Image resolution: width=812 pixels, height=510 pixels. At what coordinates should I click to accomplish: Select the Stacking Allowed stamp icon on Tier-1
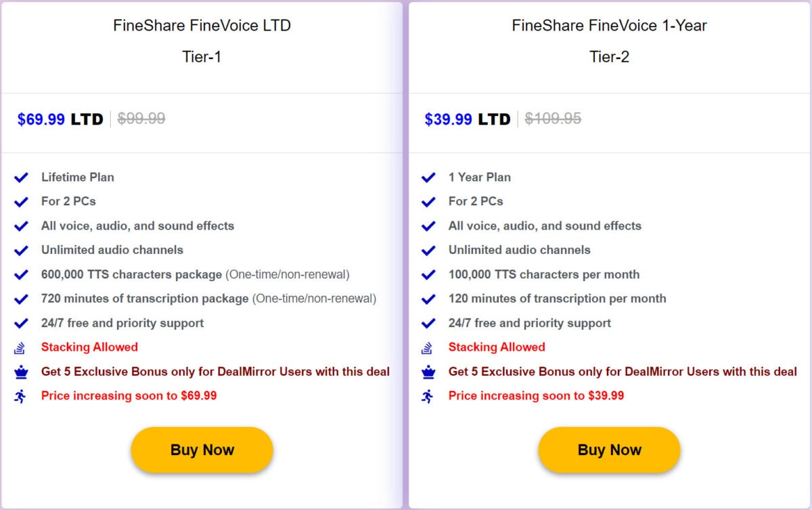pos(21,347)
